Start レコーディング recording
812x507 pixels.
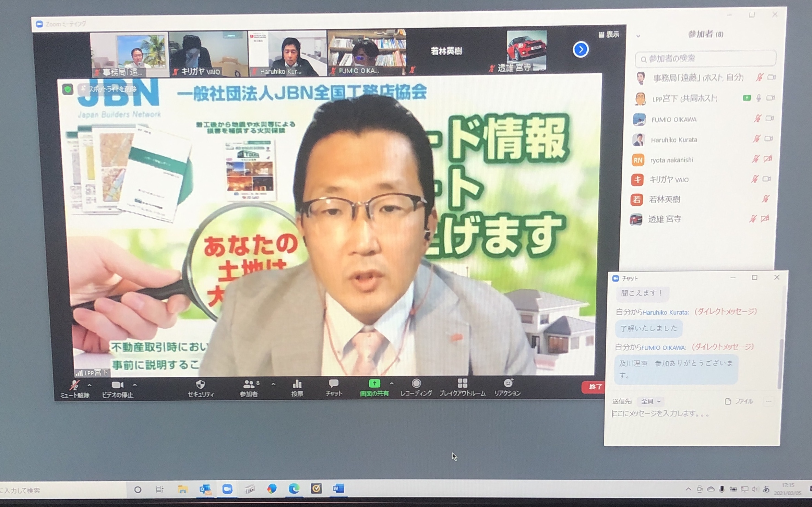point(416,388)
